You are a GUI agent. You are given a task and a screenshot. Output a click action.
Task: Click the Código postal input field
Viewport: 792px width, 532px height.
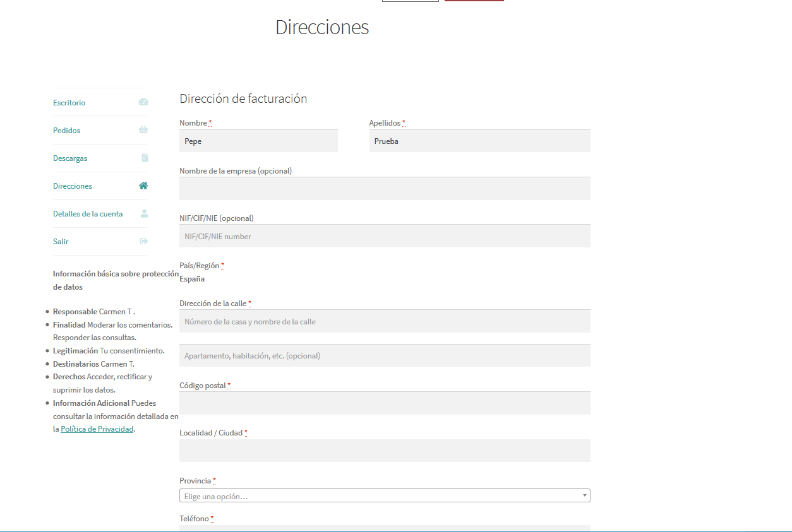385,403
